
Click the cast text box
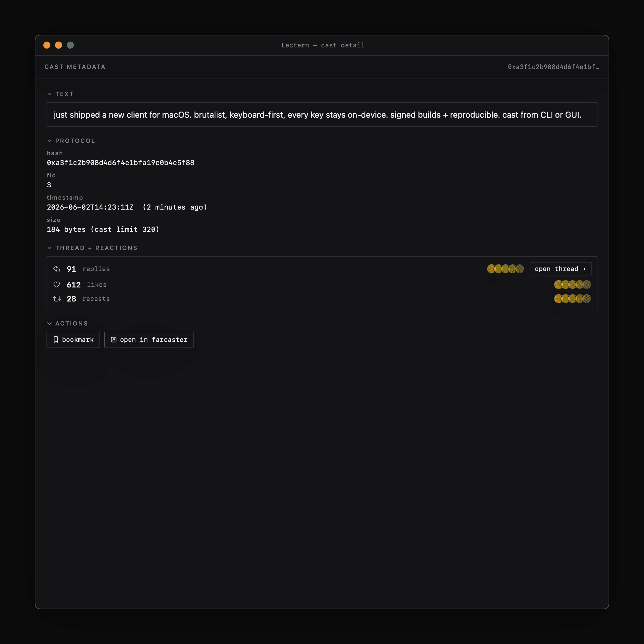[x=322, y=114]
